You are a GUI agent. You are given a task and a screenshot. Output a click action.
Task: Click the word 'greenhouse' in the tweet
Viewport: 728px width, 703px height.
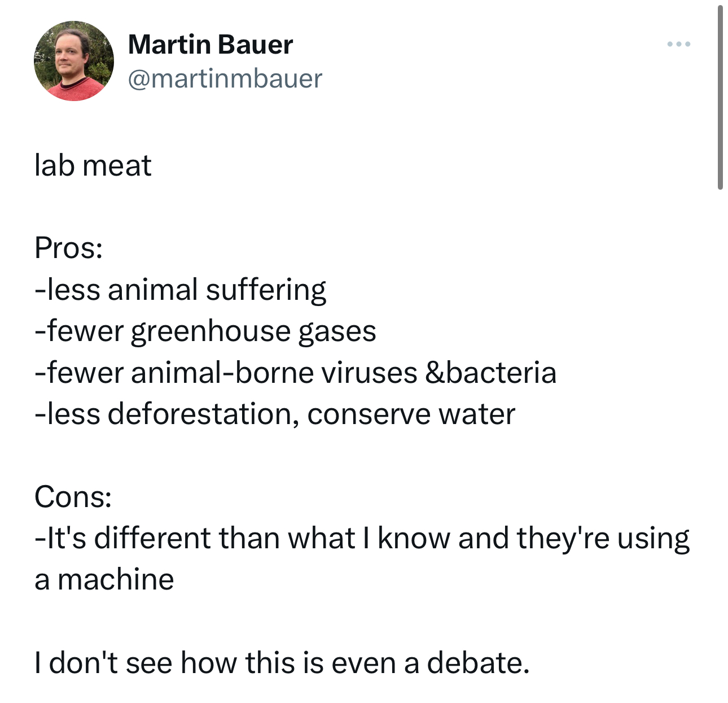click(210, 331)
